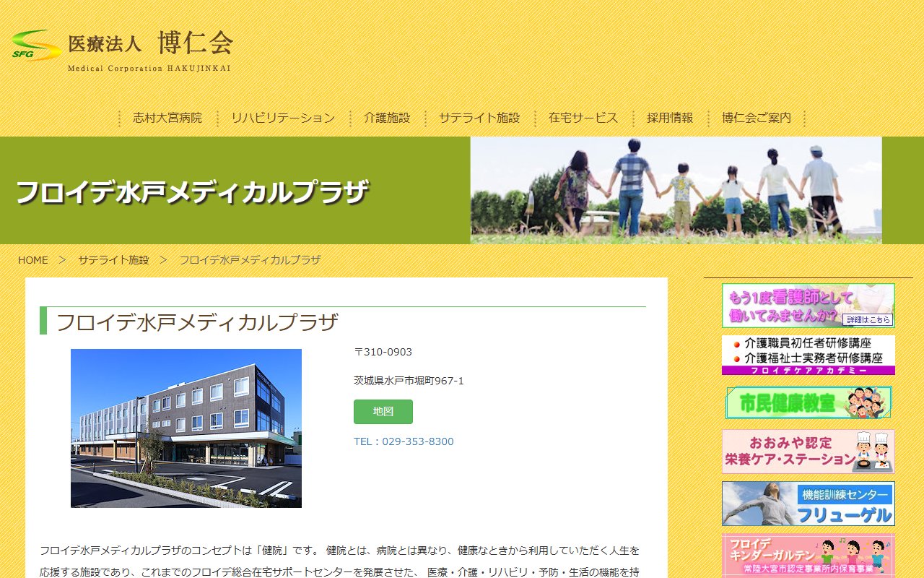This screenshot has width=924, height=578.
Task: Click the サテライト施設 breadcrumb link
Action: (x=113, y=260)
